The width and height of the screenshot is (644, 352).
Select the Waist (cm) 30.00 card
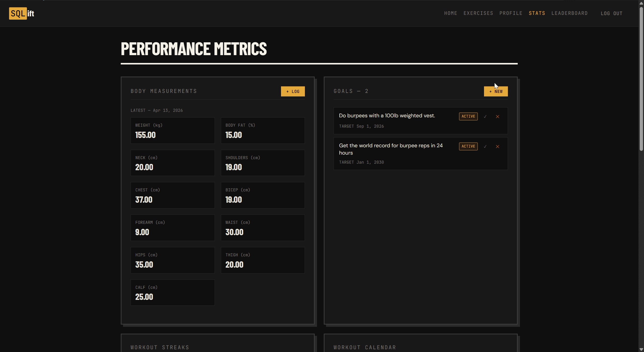pyautogui.click(x=263, y=228)
